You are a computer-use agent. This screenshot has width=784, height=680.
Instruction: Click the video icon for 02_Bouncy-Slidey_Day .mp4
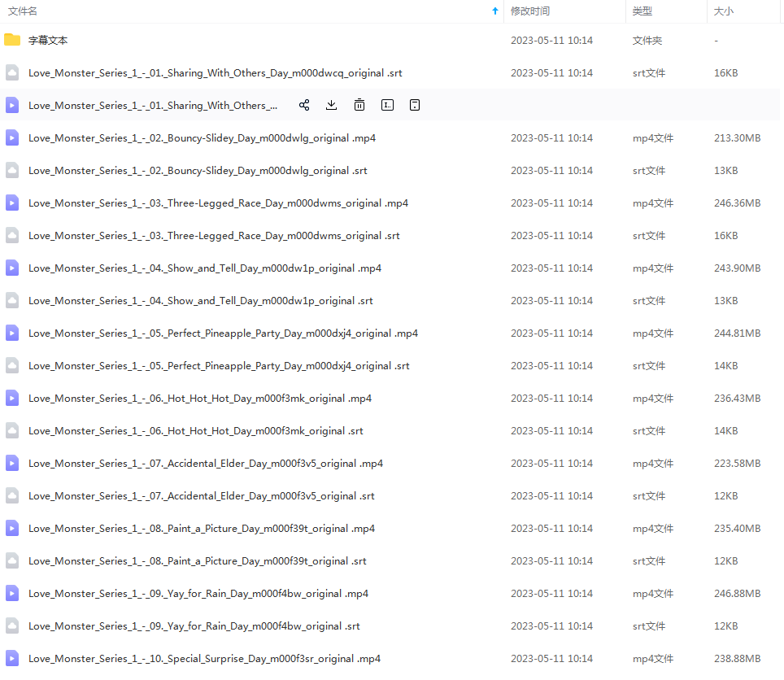tap(12, 137)
